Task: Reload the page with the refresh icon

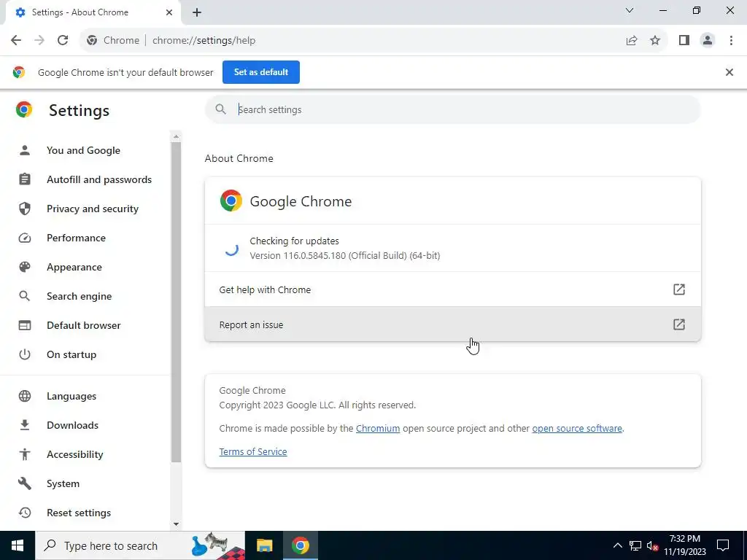Action: tap(63, 41)
